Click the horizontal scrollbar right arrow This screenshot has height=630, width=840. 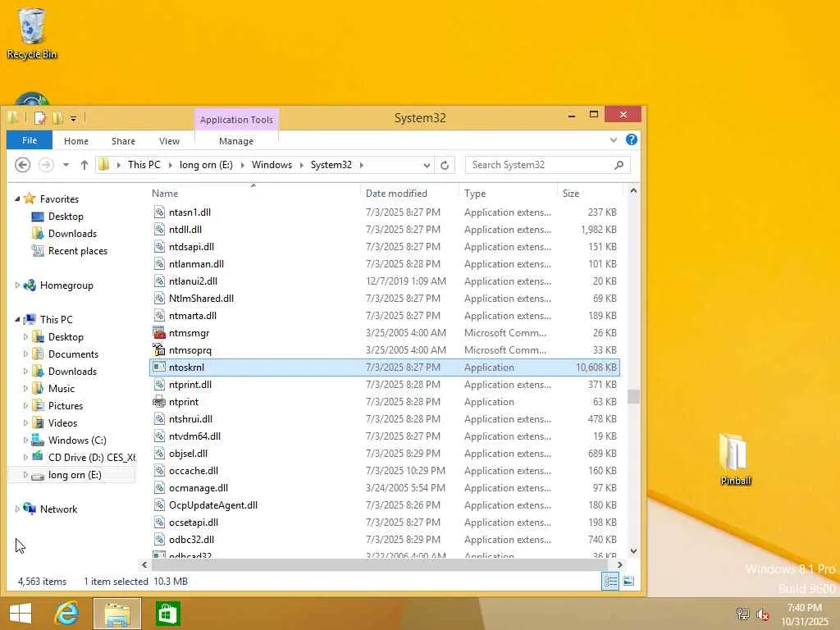pos(620,564)
